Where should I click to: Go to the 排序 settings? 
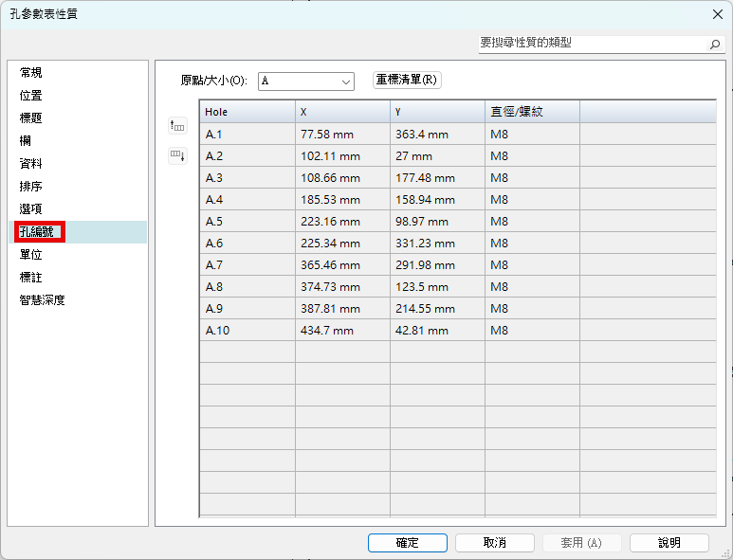pyautogui.click(x=31, y=187)
